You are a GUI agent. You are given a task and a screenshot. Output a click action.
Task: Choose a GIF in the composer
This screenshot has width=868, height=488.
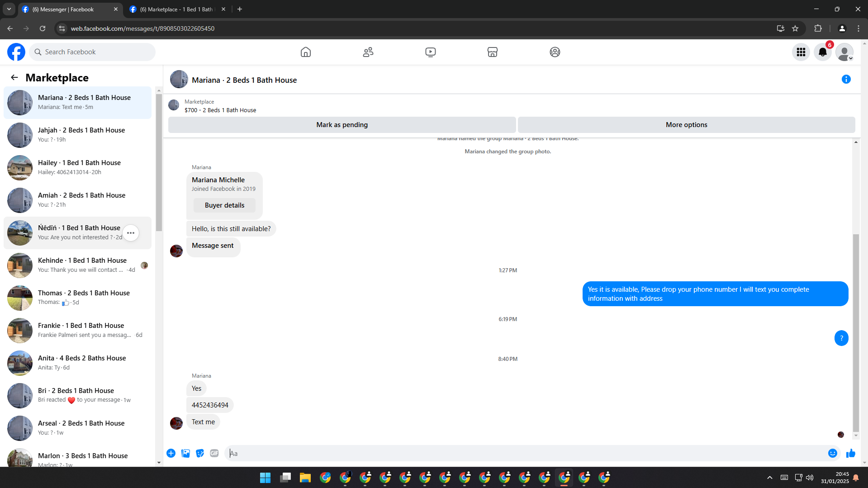pyautogui.click(x=214, y=453)
